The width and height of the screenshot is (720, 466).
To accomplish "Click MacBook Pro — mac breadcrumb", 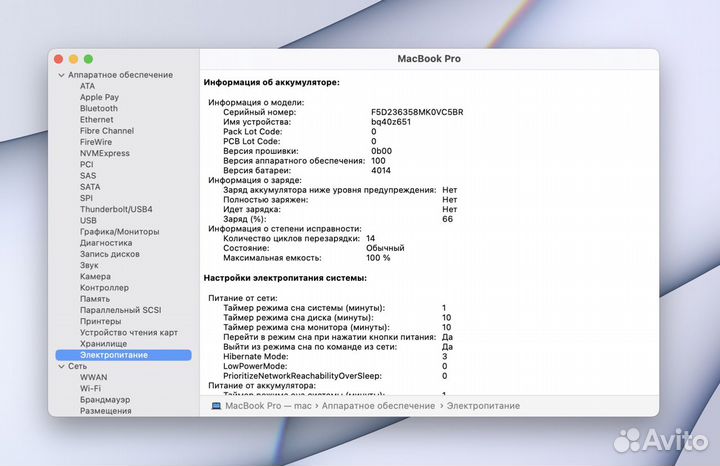I will (x=268, y=406).
